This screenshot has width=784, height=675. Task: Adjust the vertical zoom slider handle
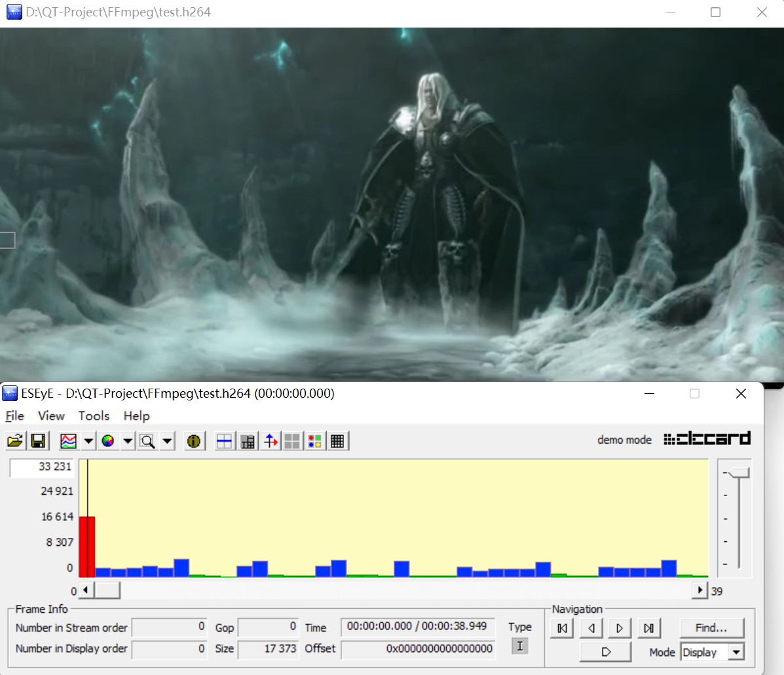tap(739, 473)
